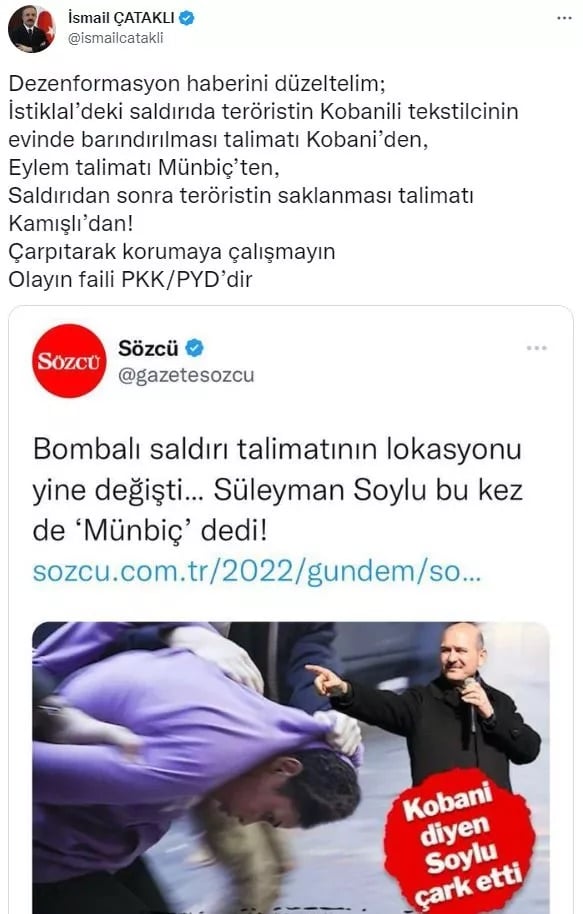Click the 'Dezenformasyon haberini düzeltelim' tweet text

197,83
